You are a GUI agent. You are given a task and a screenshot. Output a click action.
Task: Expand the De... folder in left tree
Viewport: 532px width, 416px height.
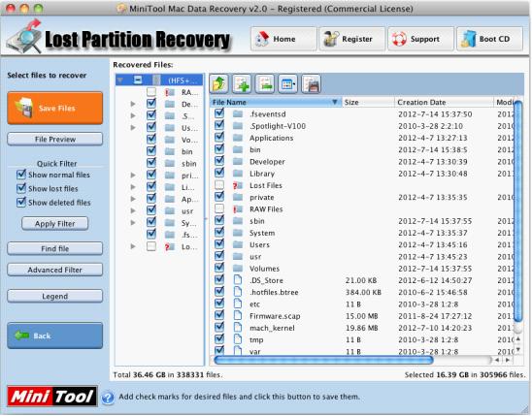click(x=133, y=104)
